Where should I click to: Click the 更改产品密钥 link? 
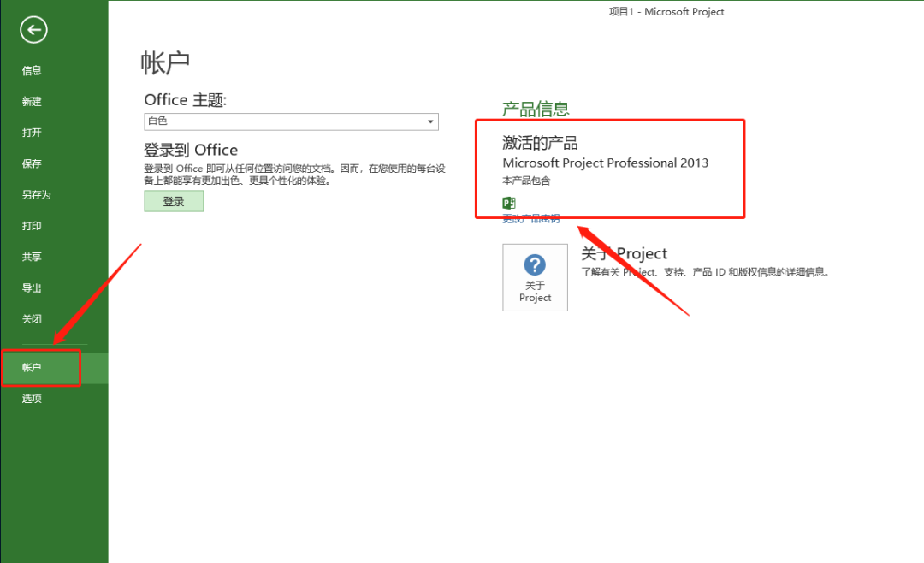(x=531, y=219)
